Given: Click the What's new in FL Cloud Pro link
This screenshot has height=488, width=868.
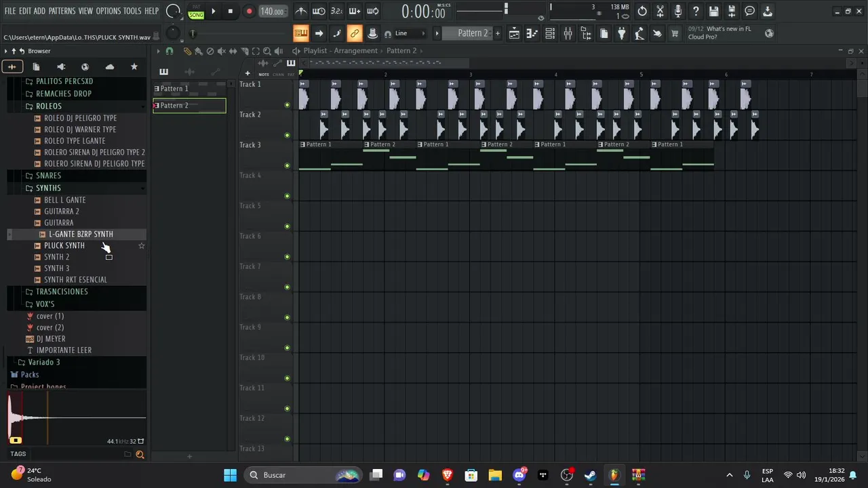Looking at the screenshot, I should 719,33.
